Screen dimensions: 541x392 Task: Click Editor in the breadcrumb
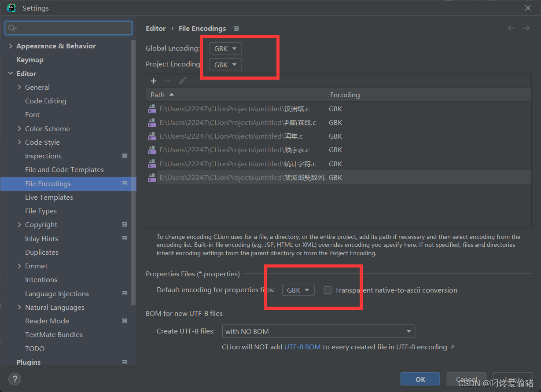pyautogui.click(x=156, y=28)
